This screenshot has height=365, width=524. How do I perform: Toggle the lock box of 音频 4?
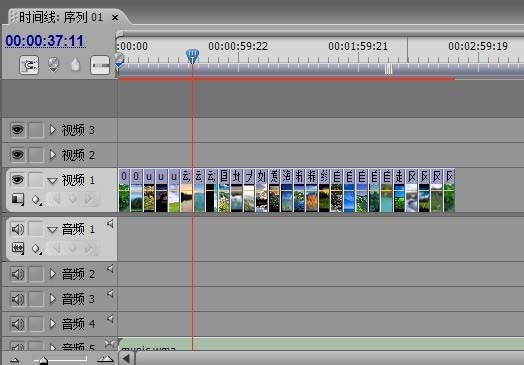[36, 324]
